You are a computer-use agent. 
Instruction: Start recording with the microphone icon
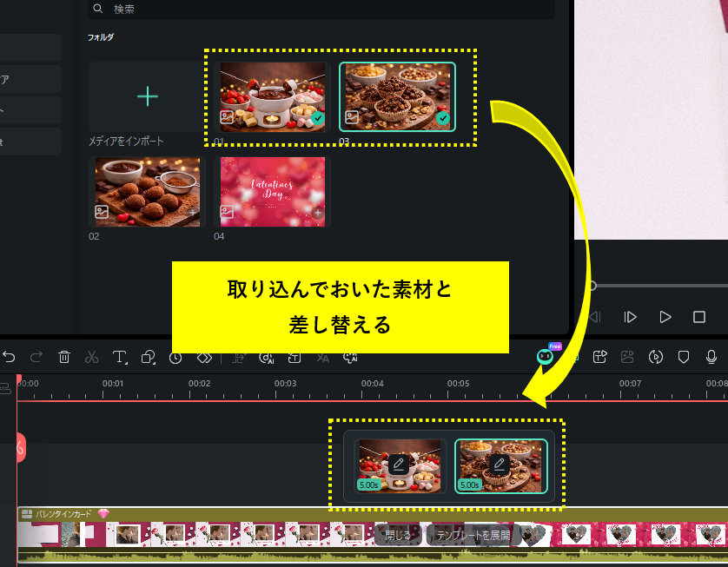[711, 357]
